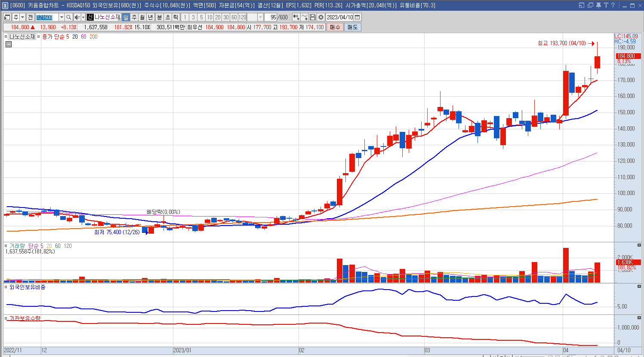Click the 60 interval preset button
The height and width of the screenshot is (357, 644).
click(234, 17)
